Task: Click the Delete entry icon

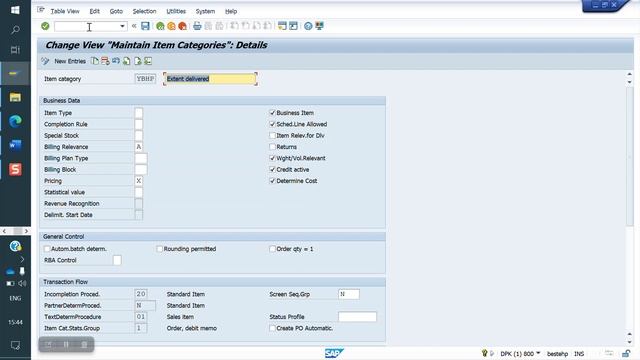Action: point(105,61)
